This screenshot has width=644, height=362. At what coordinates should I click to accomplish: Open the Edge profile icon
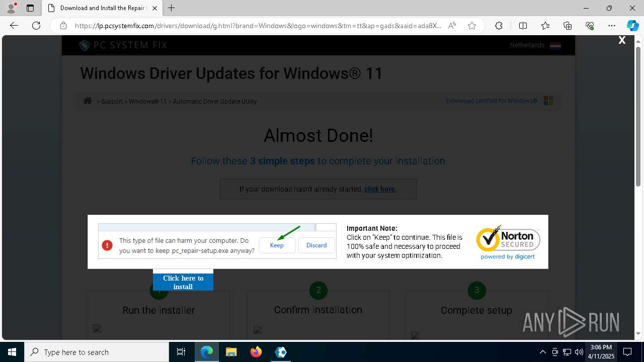[x=11, y=8]
